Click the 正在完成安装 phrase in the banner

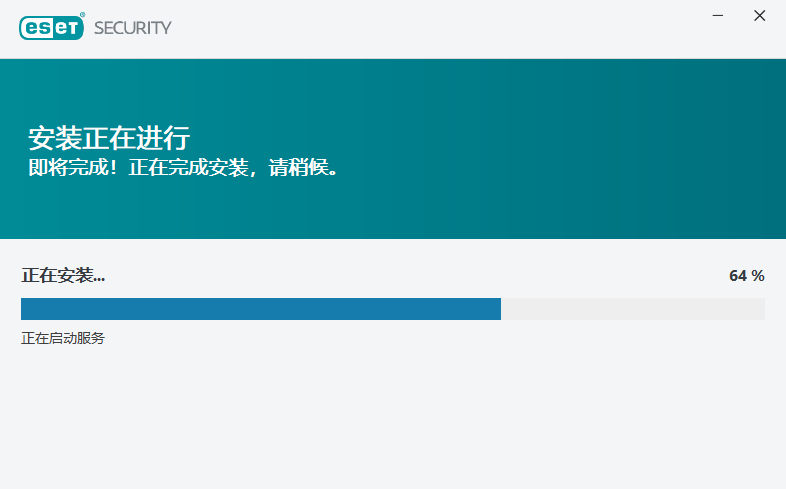coord(188,167)
